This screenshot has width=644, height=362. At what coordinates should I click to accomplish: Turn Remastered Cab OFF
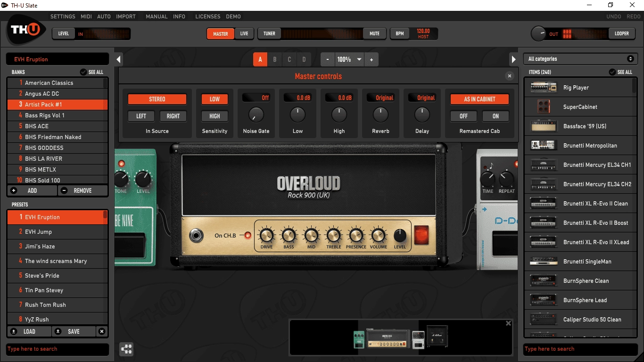[x=464, y=116]
